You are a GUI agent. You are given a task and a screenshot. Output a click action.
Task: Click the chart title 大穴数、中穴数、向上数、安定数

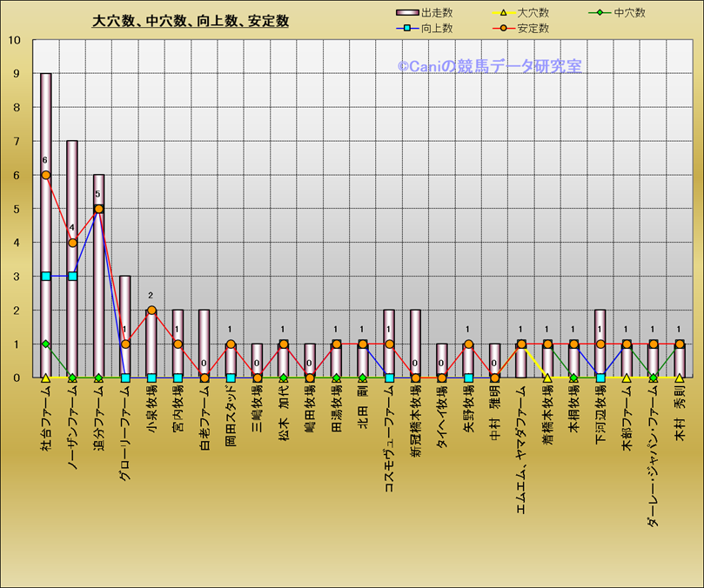pyautogui.click(x=191, y=22)
